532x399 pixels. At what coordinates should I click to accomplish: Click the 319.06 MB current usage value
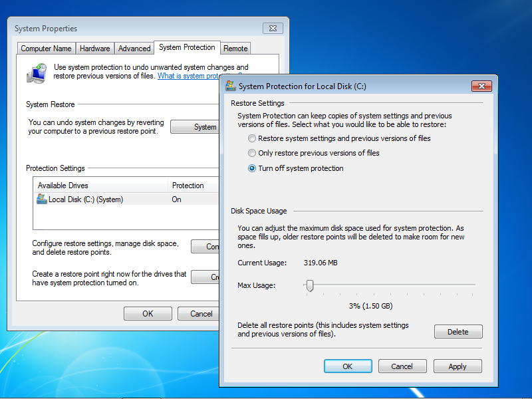321,263
